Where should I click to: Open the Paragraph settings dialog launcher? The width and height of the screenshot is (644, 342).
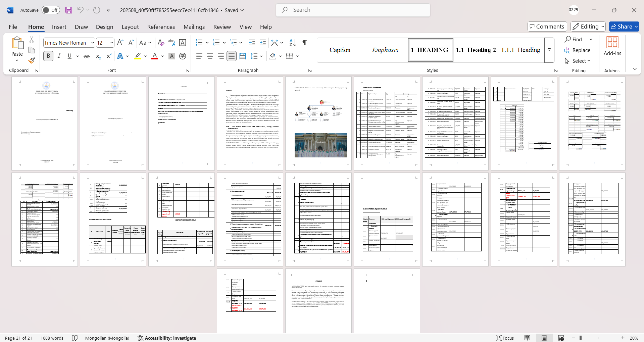point(309,70)
